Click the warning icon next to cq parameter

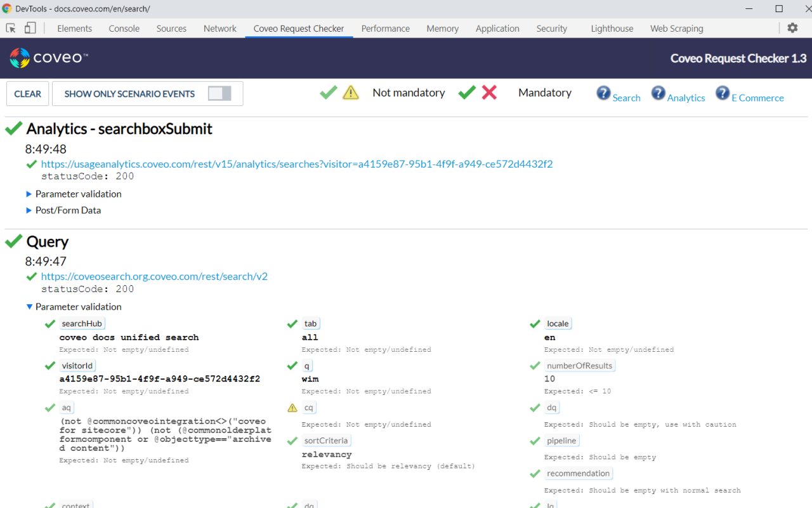[292, 407]
